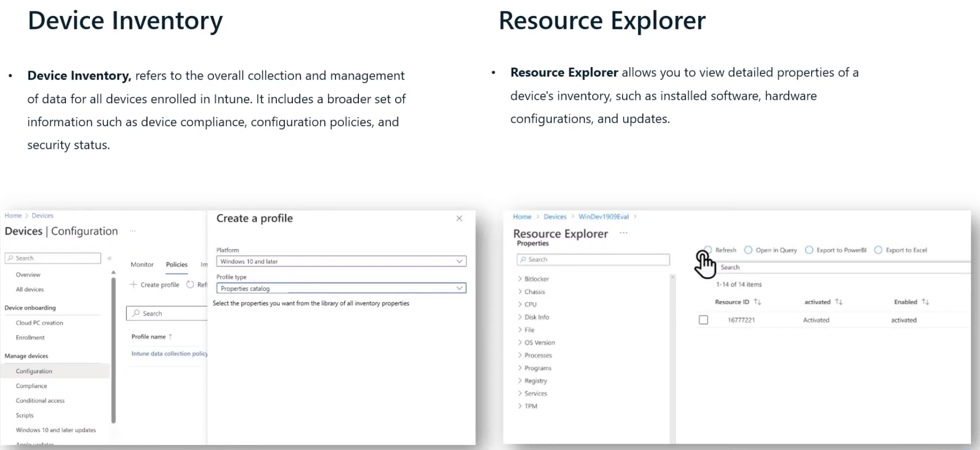Switch to the Monitor tab
Screen dimensions: 980x450
click(142, 265)
